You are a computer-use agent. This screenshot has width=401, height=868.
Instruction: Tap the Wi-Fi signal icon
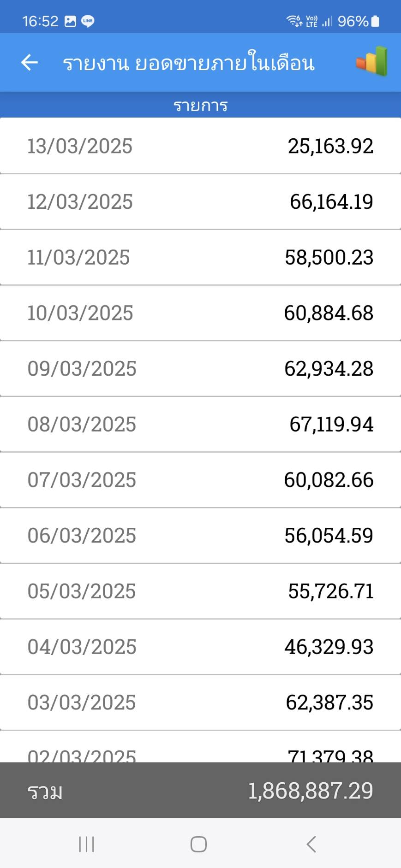tap(294, 21)
